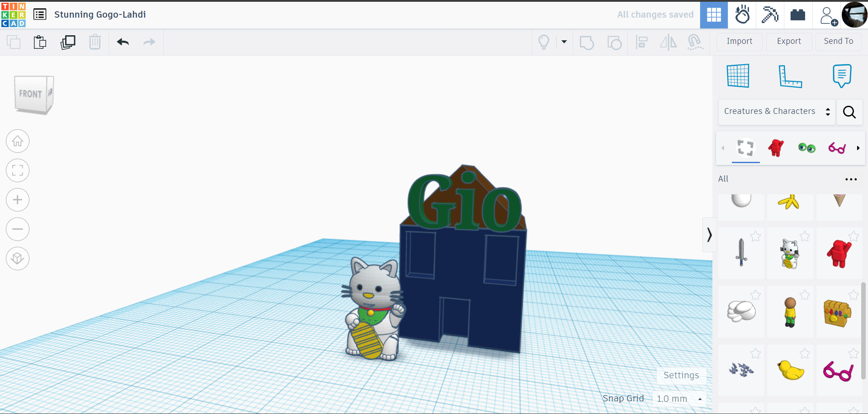Expand the visibility dropdown arrow
Image resolution: width=868 pixels, height=414 pixels.
(x=564, y=42)
